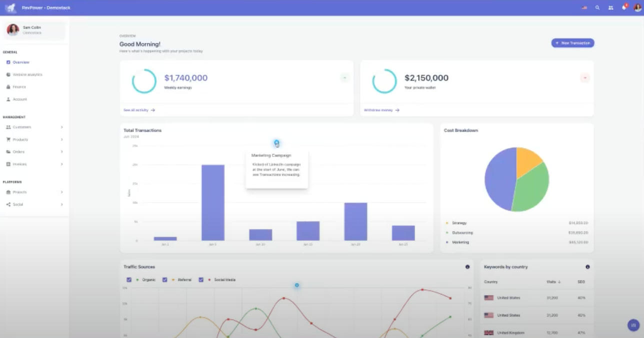Click Website analytics sidebar icon

point(8,74)
